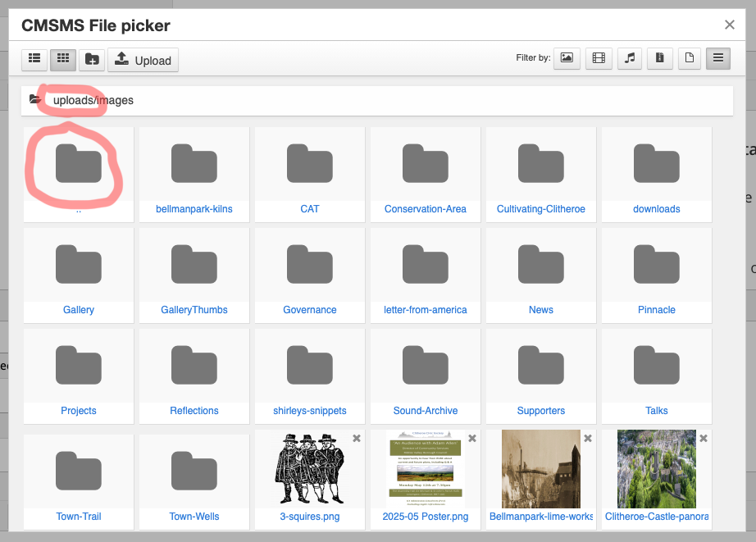The image size is (756, 542).
Task: Filter by archive files
Action: pyautogui.click(x=659, y=57)
